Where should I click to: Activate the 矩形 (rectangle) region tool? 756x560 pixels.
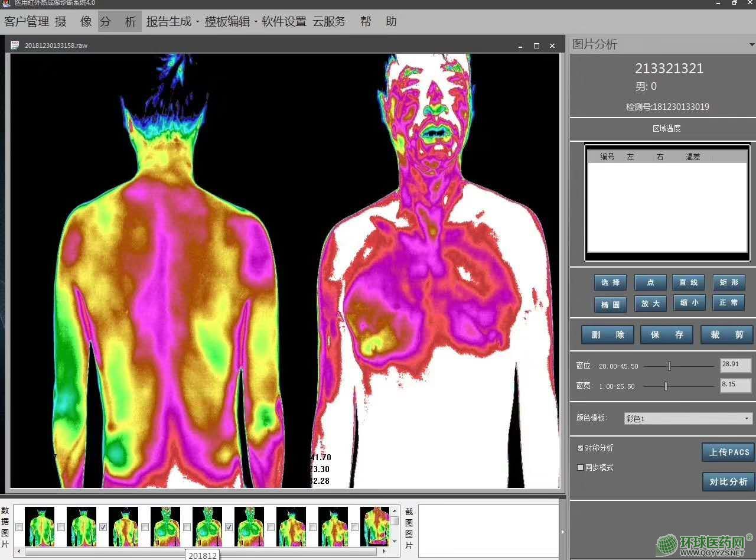(x=728, y=283)
